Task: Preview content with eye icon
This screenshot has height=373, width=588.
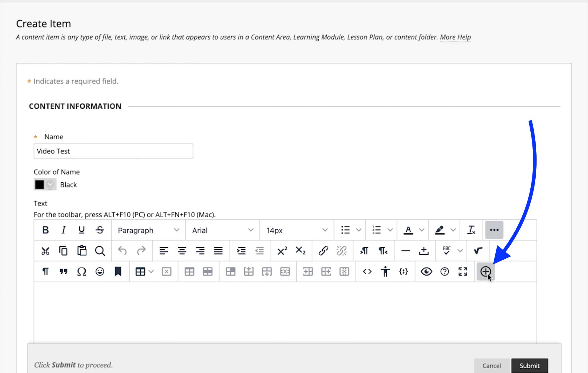Action: [426, 271]
